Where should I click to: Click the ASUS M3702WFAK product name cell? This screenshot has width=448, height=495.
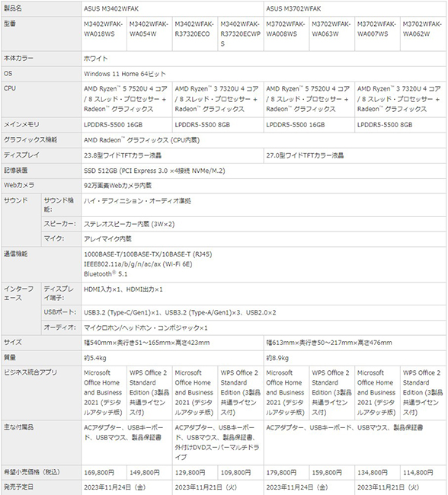point(355,8)
